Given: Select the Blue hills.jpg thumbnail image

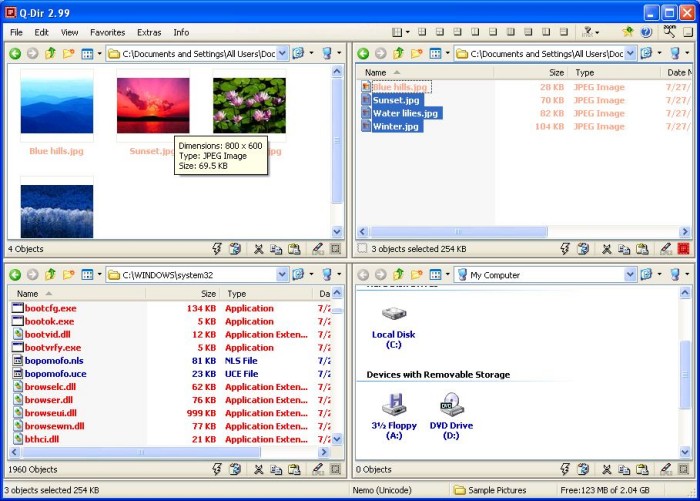Looking at the screenshot, I should (57, 105).
